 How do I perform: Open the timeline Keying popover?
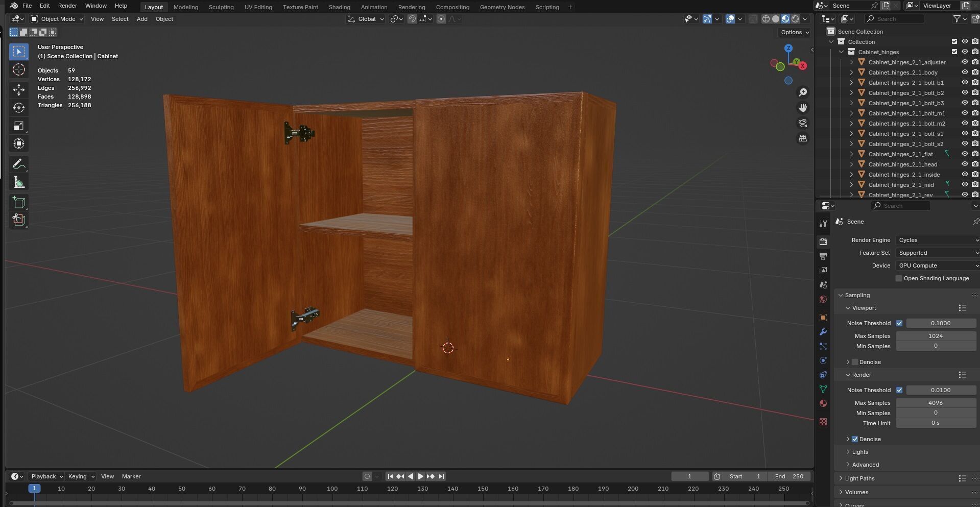pos(81,476)
